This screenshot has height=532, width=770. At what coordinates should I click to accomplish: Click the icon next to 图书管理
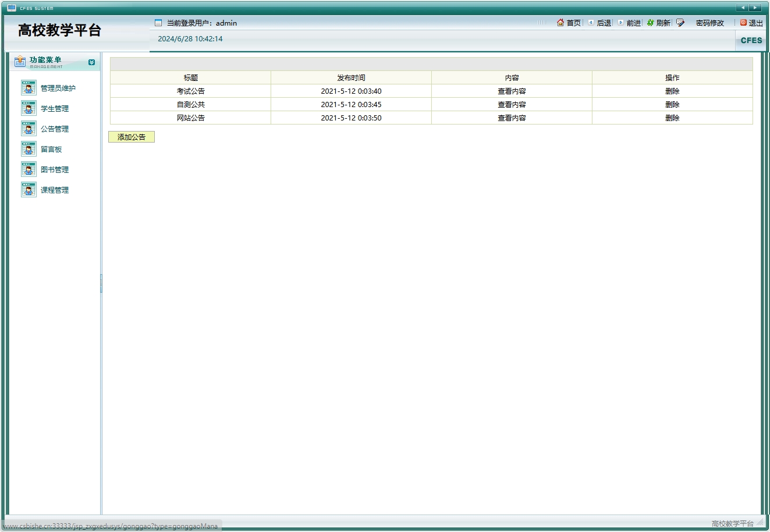[x=29, y=169]
